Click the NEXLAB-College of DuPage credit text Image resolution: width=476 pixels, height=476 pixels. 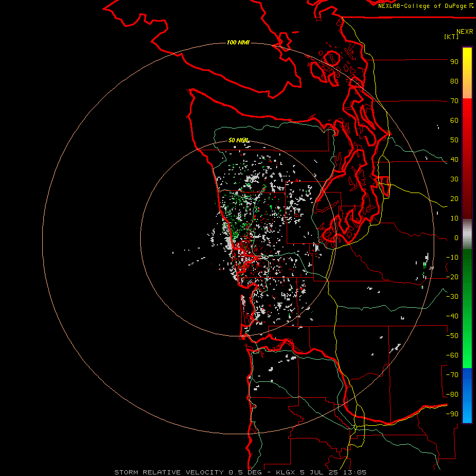pos(425,6)
